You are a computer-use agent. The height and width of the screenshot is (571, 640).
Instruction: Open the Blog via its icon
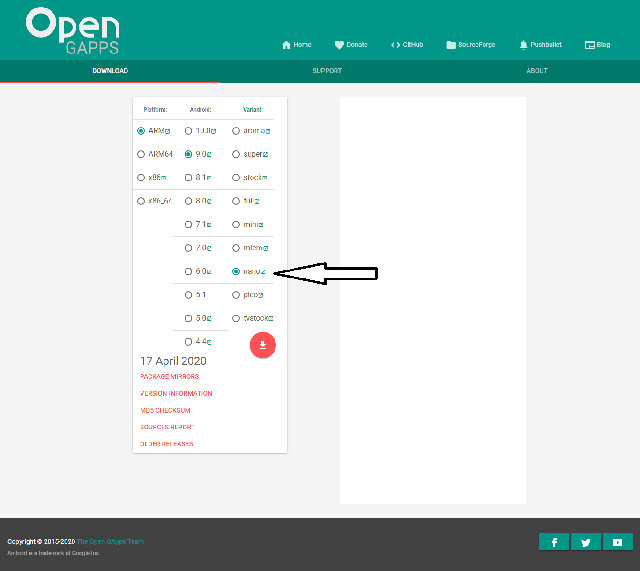click(x=589, y=45)
